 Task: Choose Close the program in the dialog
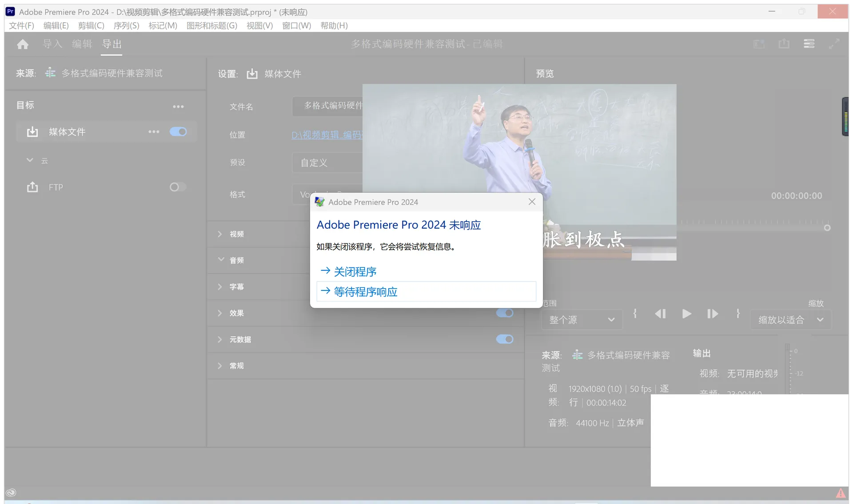pyautogui.click(x=355, y=271)
